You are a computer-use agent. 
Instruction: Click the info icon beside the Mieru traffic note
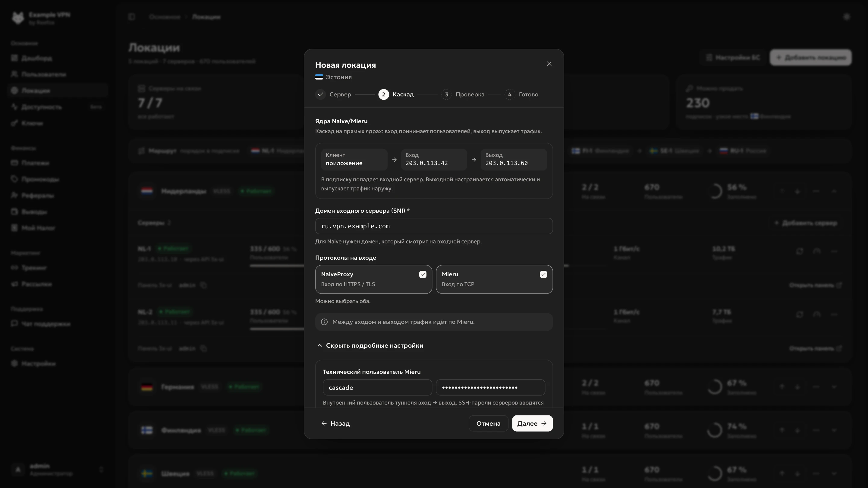click(324, 322)
